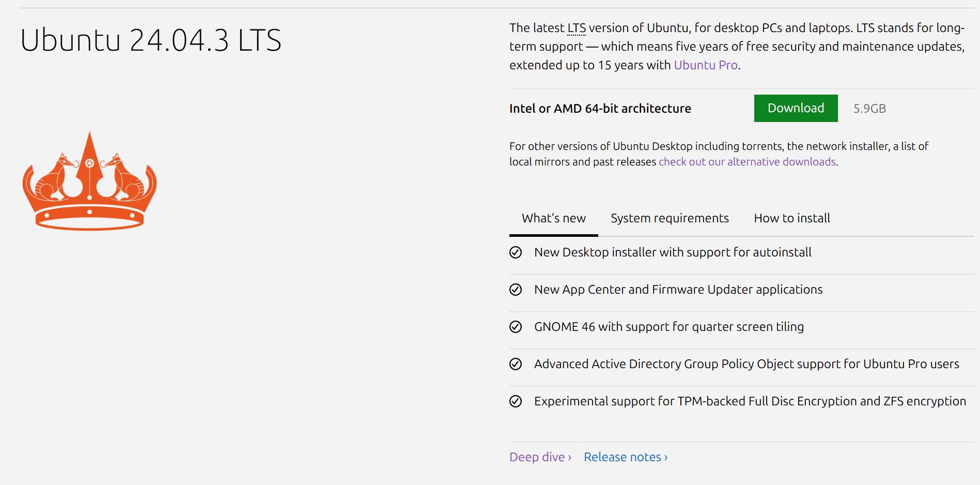Click 'GNOME 46 with support for quarter screen tiling'
The height and width of the screenshot is (485, 980).
[x=669, y=327]
